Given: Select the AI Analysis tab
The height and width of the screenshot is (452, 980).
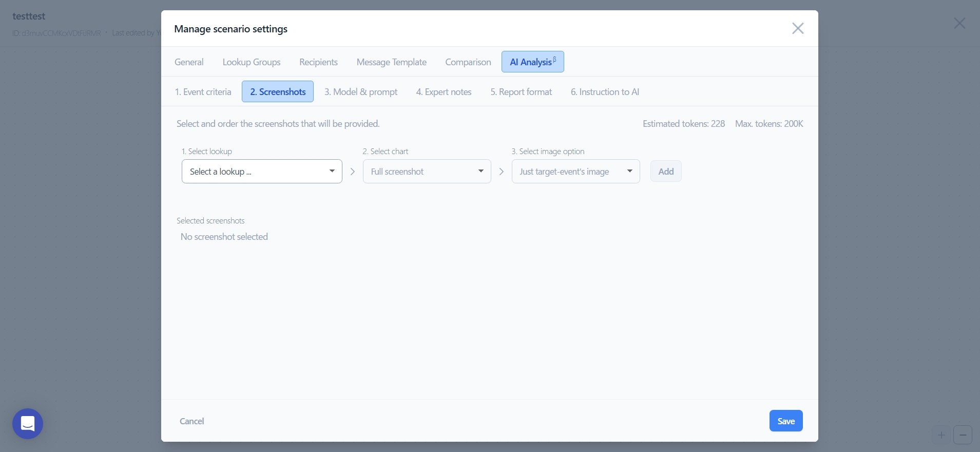Looking at the screenshot, I should (x=532, y=62).
